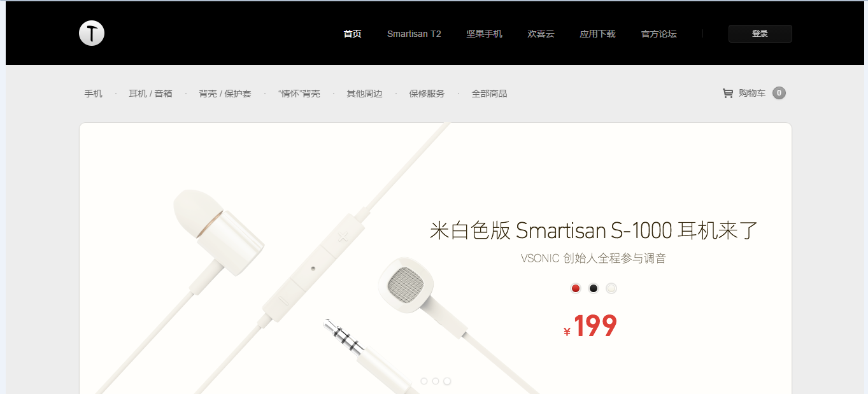Go to the first carousel slide dot
Screen dimensions: 868x394
click(424, 381)
